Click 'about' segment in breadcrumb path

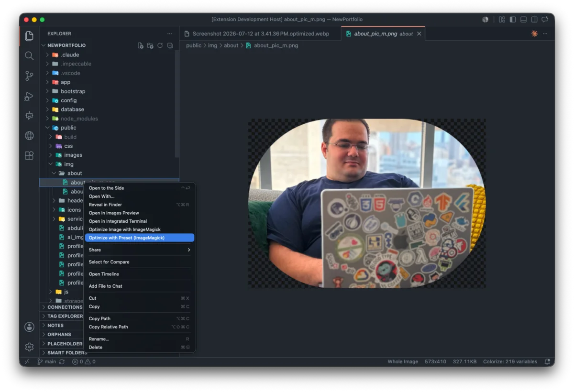click(x=231, y=45)
